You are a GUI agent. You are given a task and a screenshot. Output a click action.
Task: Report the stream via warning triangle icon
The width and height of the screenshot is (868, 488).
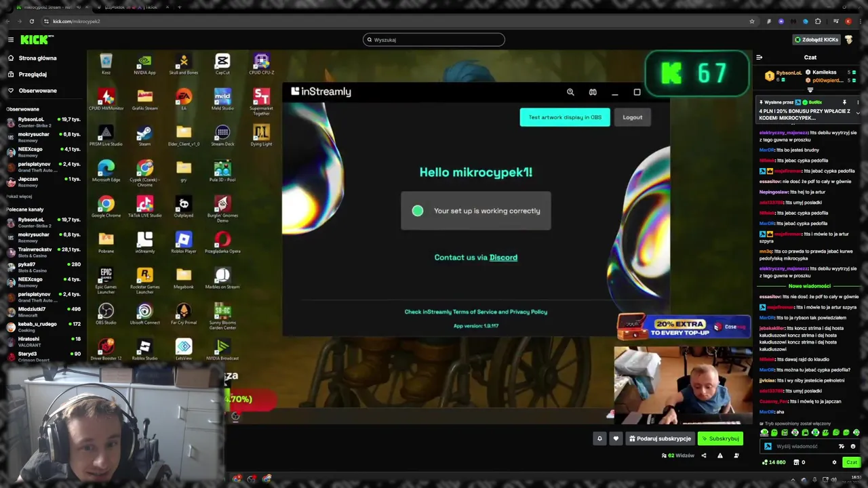click(x=719, y=455)
